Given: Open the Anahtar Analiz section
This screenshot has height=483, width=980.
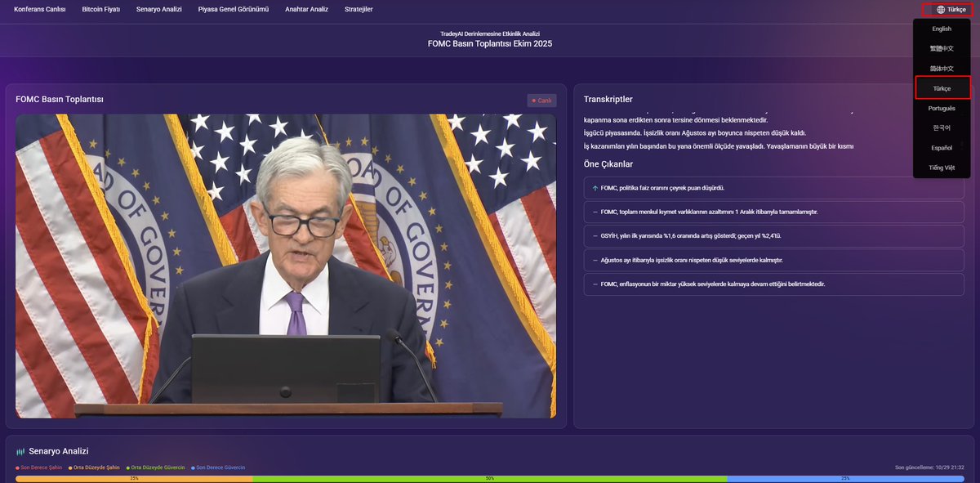Looking at the screenshot, I should (305, 10).
